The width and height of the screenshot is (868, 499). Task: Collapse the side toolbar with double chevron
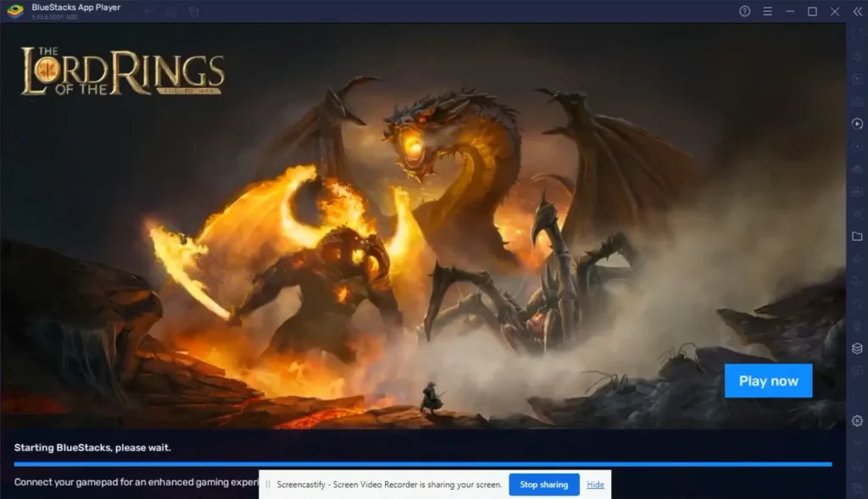(858, 11)
